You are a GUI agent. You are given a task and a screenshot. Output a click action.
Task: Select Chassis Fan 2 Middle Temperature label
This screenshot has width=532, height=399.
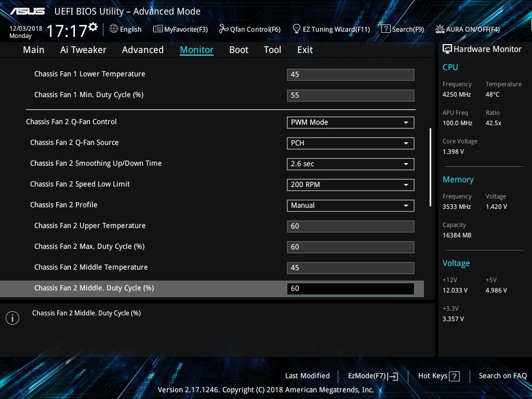91,267
